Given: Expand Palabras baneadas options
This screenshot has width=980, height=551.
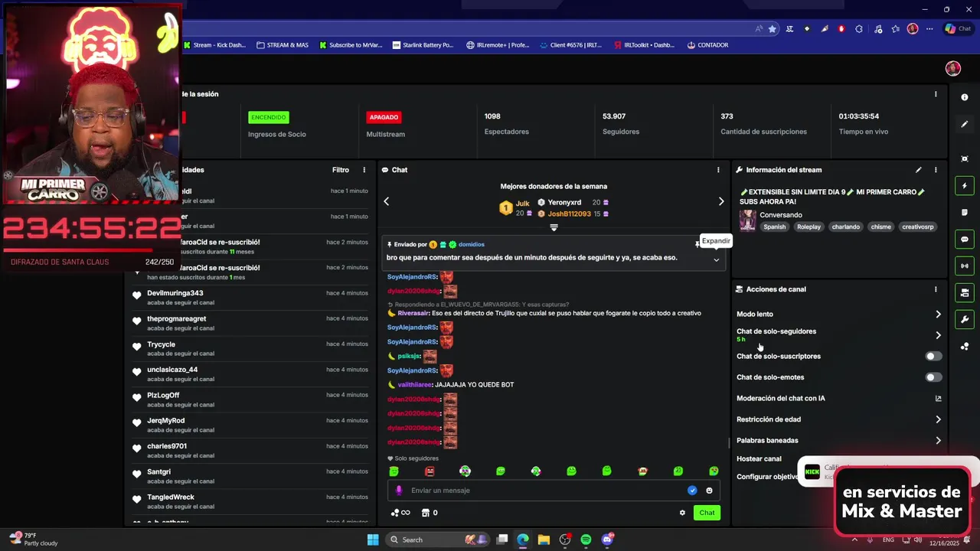Looking at the screenshot, I should [938, 441].
